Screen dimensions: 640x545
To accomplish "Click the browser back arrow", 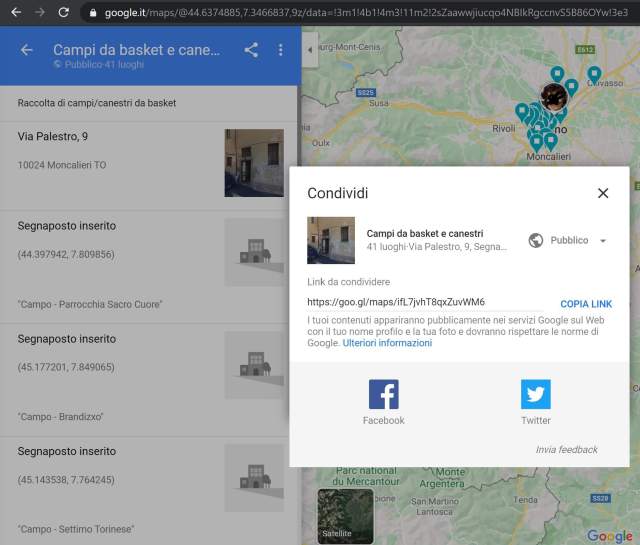I will point(15,13).
